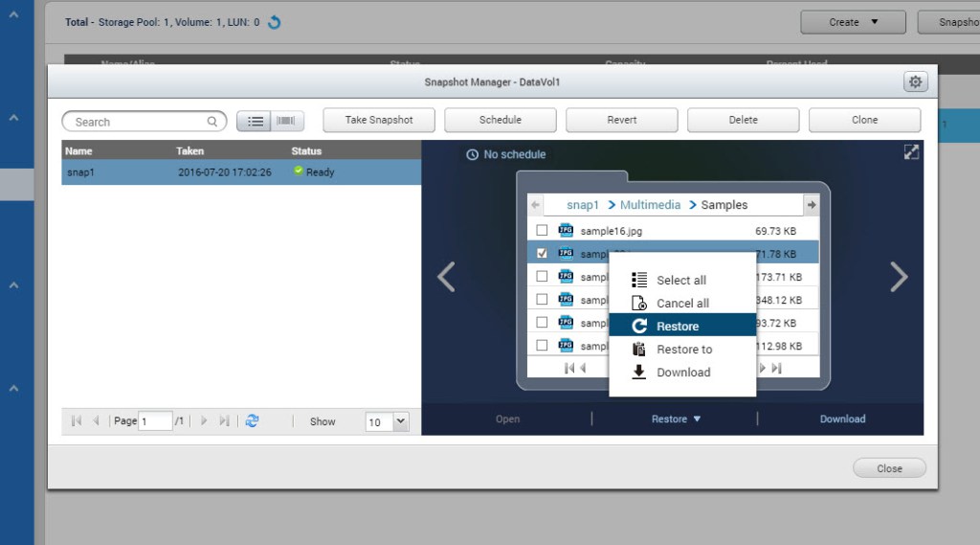Click the Multimedia breadcrumb link
The width and height of the screenshot is (980, 545).
point(650,205)
